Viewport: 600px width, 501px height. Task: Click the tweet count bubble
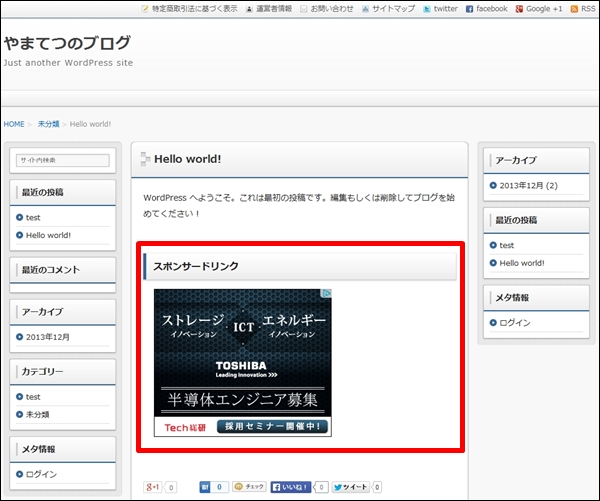377,487
